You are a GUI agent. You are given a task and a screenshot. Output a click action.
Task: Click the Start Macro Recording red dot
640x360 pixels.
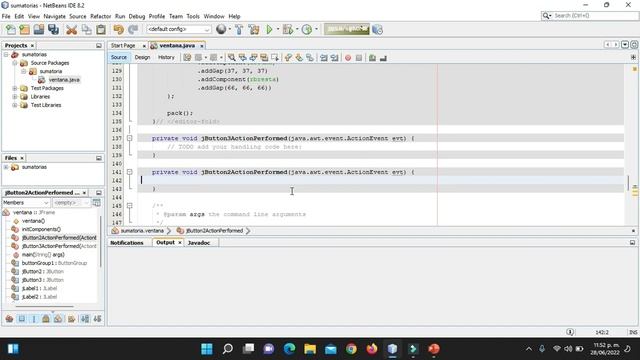pyautogui.click(x=348, y=58)
